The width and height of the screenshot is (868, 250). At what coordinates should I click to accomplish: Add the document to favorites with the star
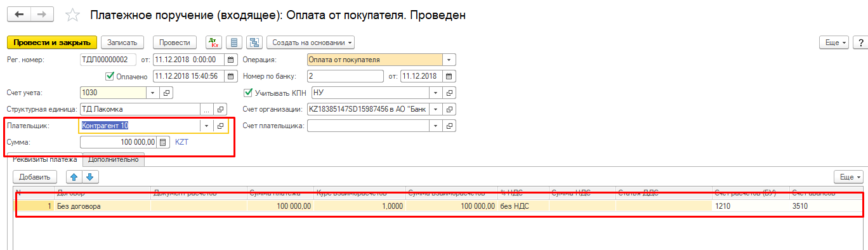tap(74, 15)
